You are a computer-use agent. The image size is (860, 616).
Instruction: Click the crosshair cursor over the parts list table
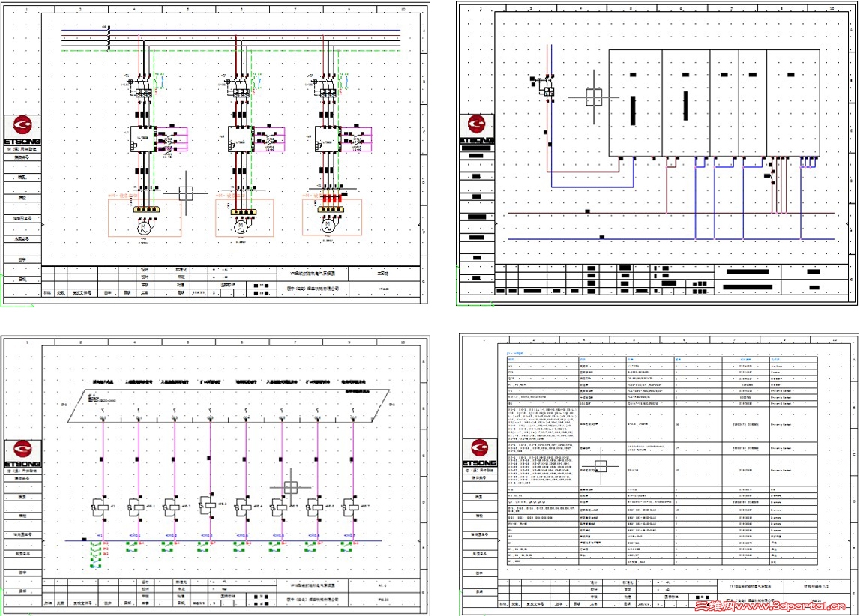coord(601,466)
